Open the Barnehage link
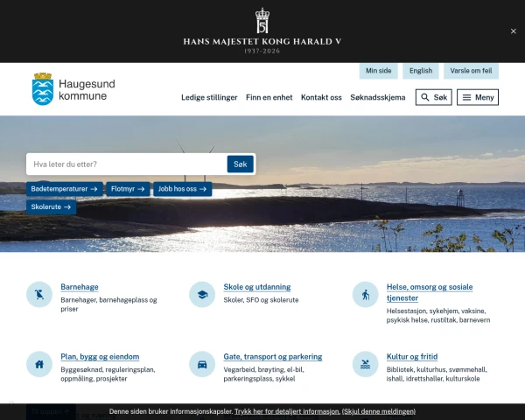The height and width of the screenshot is (420, 525). pyautogui.click(x=80, y=287)
